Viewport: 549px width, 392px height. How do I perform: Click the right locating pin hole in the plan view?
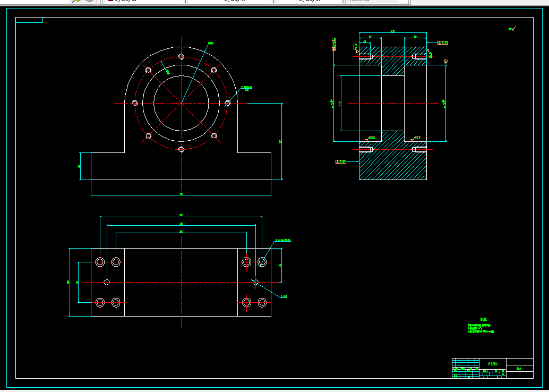[x=255, y=282]
